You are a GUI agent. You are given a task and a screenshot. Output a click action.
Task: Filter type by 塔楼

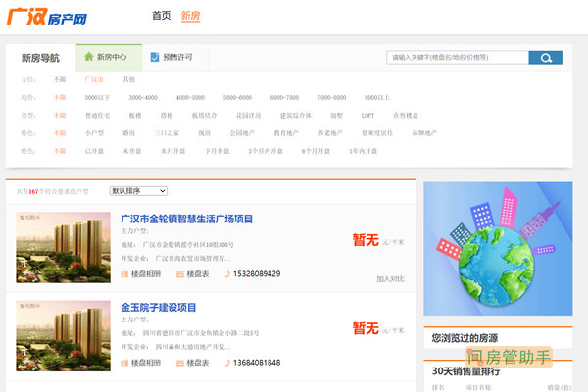167,116
